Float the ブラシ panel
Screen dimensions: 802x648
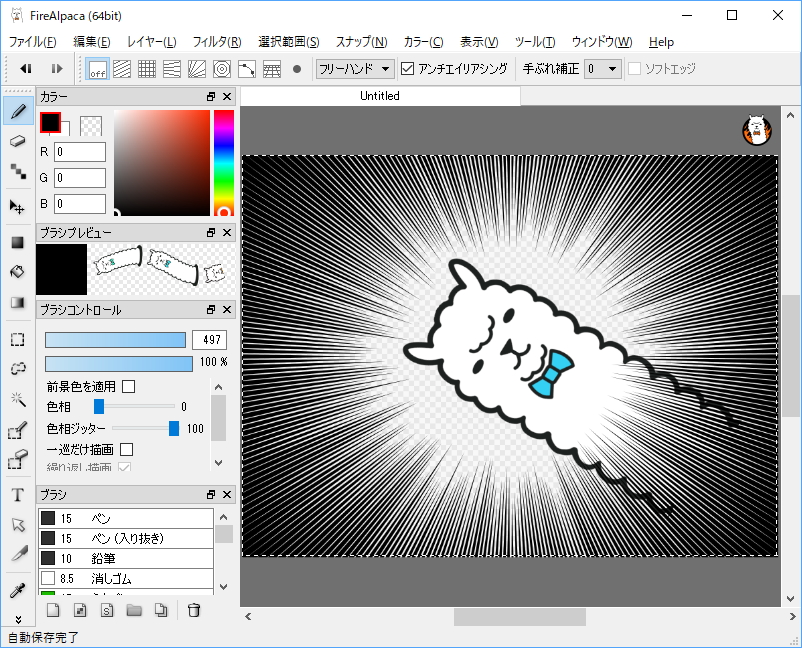[211, 495]
